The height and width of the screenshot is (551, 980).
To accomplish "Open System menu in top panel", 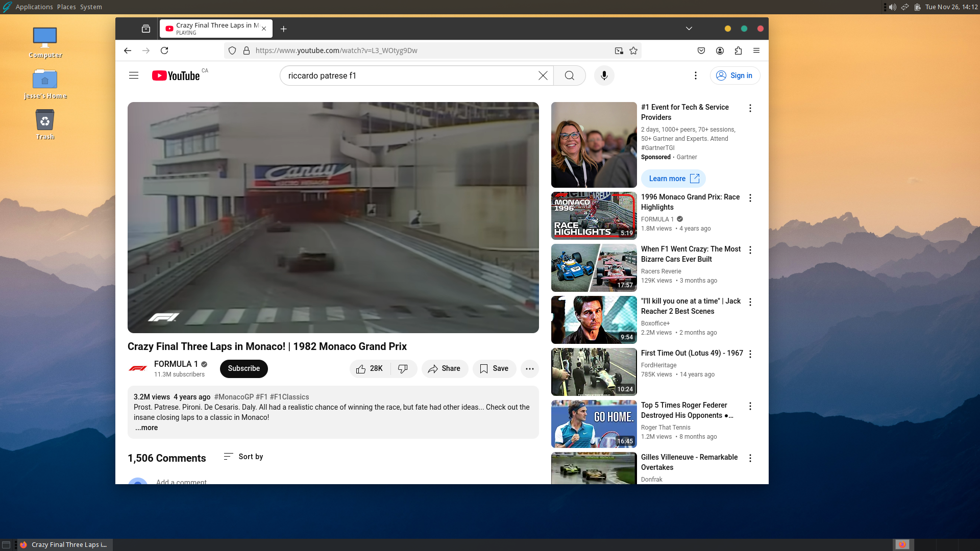I will [x=91, y=7].
